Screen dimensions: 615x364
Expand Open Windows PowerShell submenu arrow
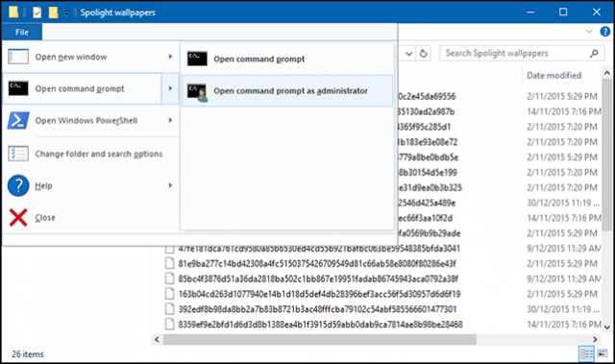[x=170, y=120]
